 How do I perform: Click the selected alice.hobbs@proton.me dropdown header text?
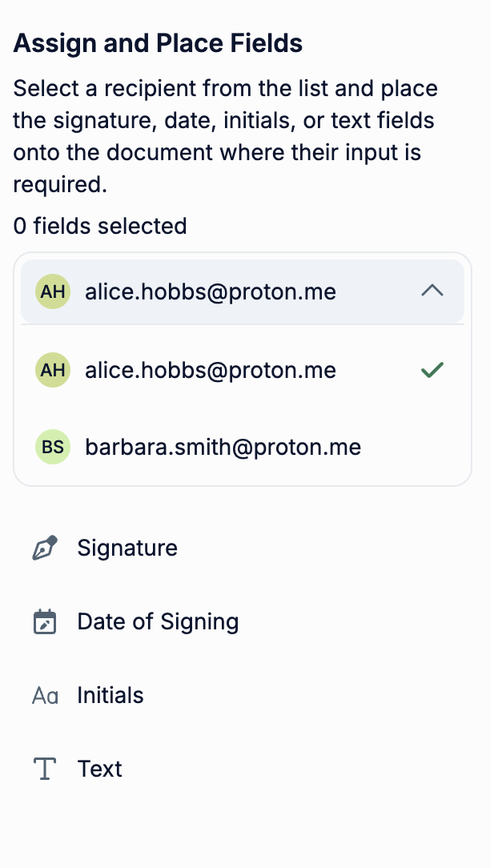[x=211, y=292]
